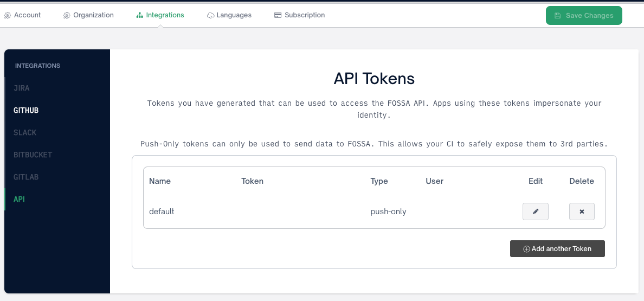Click the default token name cell
The height and width of the screenshot is (301, 644).
point(162,212)
